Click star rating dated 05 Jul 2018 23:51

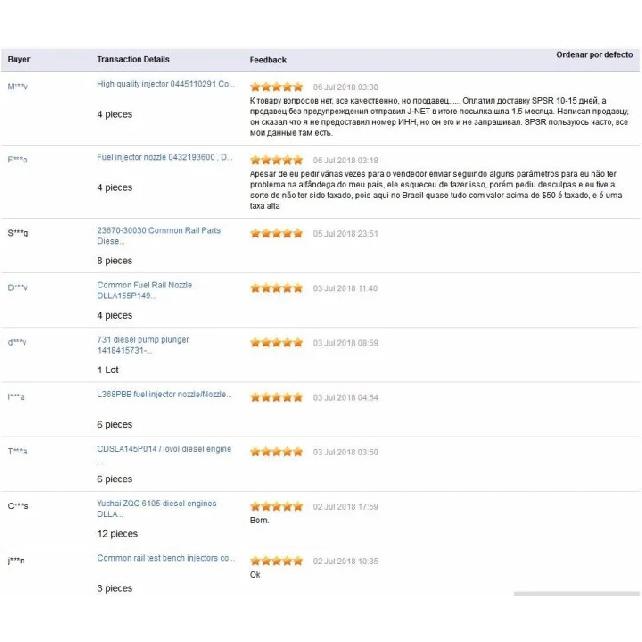tap(276, 233)
